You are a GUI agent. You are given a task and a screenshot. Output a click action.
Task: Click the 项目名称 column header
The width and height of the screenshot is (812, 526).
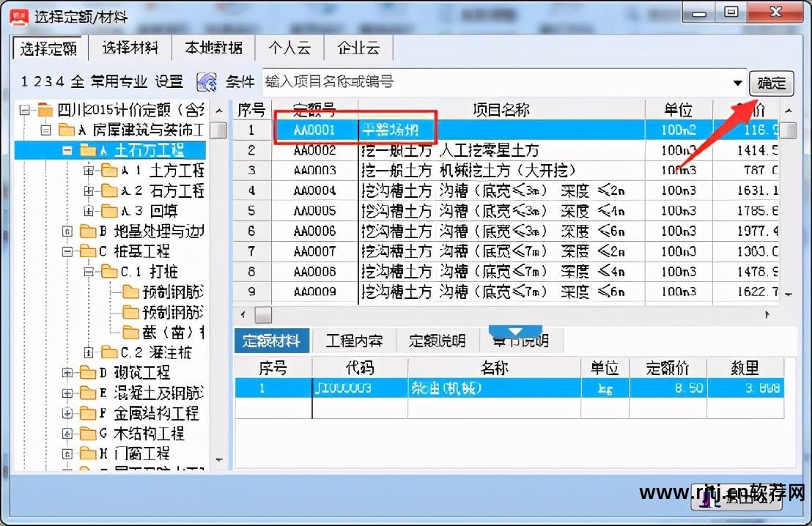point(501,110)
